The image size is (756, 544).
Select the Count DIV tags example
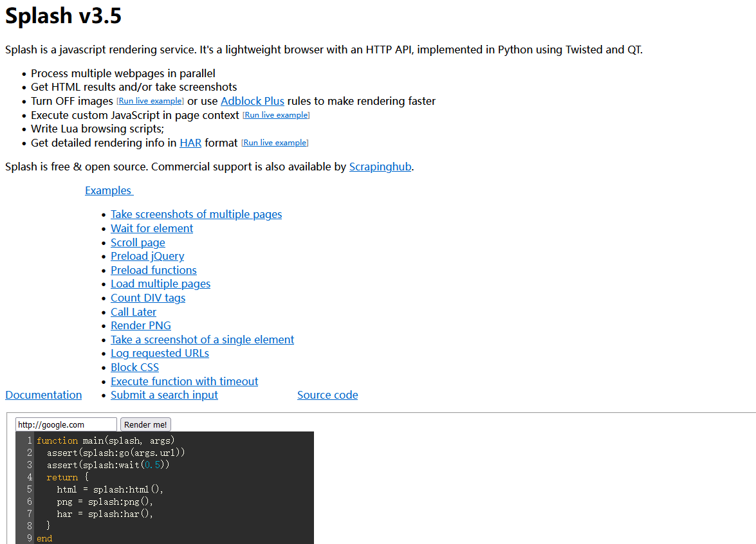pyautogui.click(x=148, y=298)
